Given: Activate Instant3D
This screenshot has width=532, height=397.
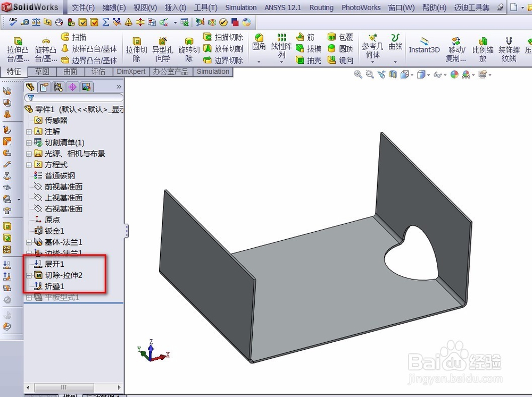Looking at the screenshot, I should click(424, 45).
